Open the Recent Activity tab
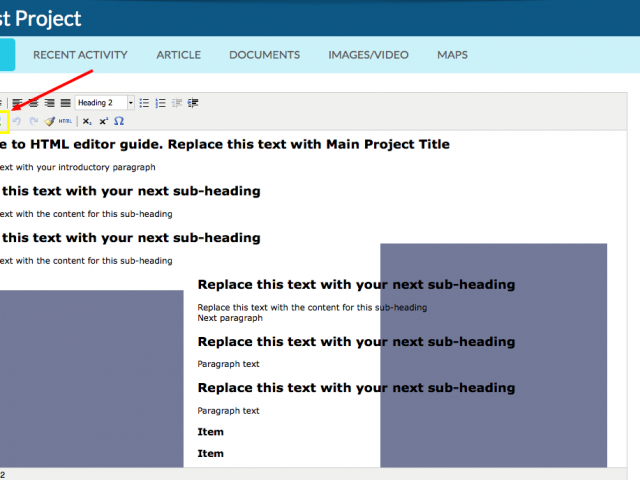This screenshot has height=480, width=640. tap(80, 55)
